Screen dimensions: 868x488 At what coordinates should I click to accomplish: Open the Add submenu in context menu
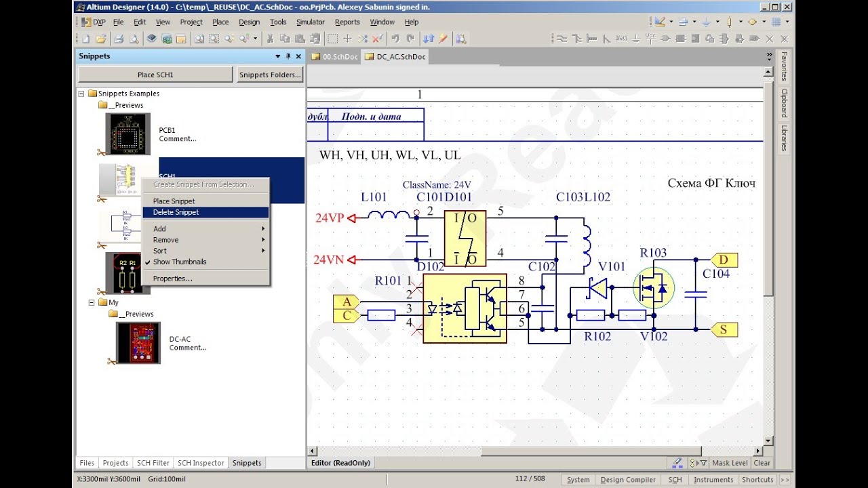pos(205,229)
